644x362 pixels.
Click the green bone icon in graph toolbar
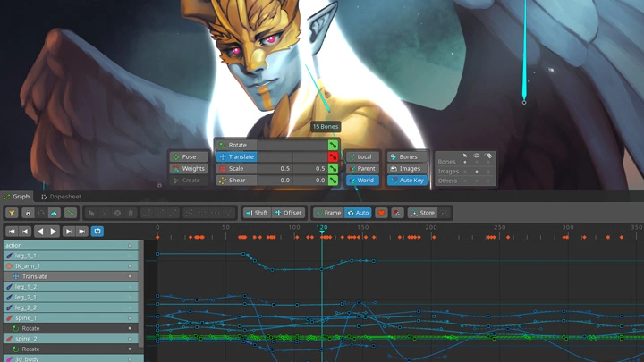pos(71,213)
